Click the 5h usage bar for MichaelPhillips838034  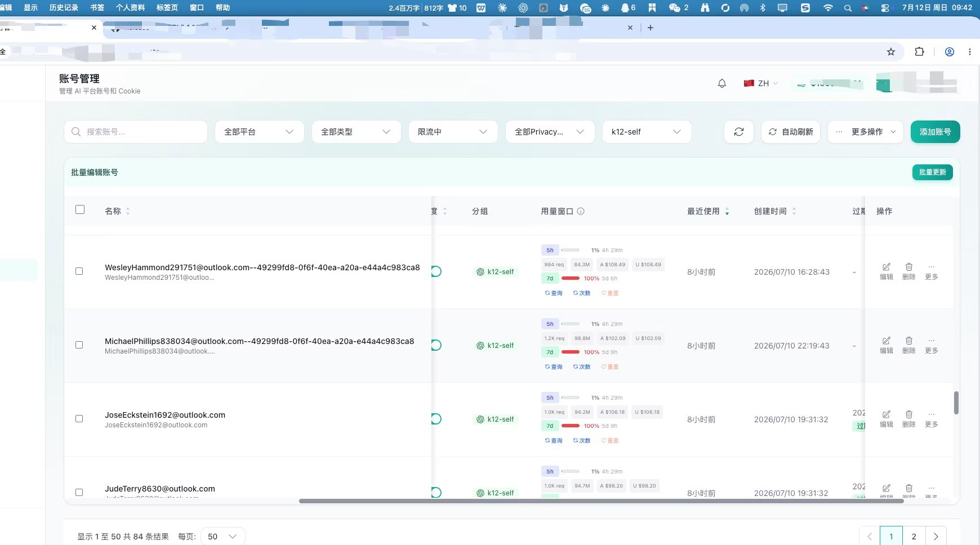click(571, 324)
